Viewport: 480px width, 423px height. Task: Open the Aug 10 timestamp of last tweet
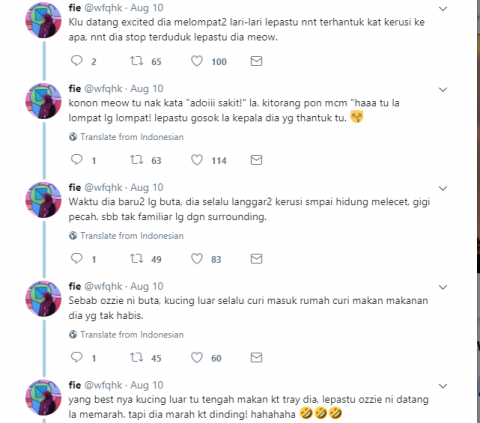pyautogui.click(x=147, y=385)
